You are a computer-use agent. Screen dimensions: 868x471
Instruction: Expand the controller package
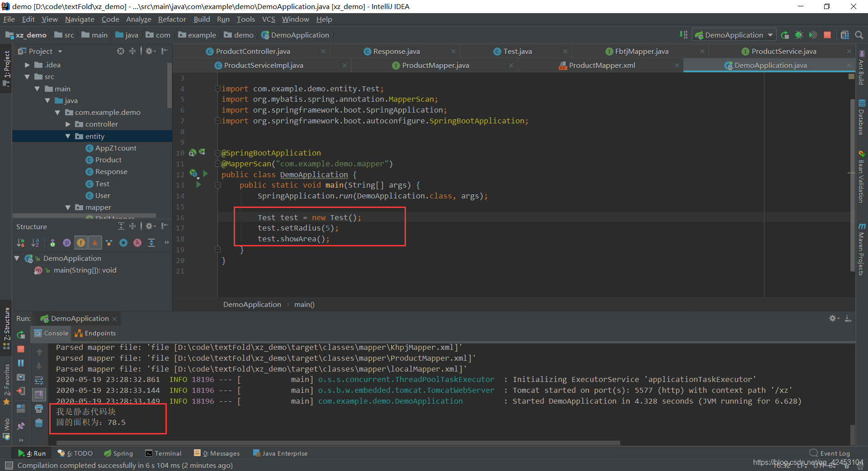[x=68, y=124]
